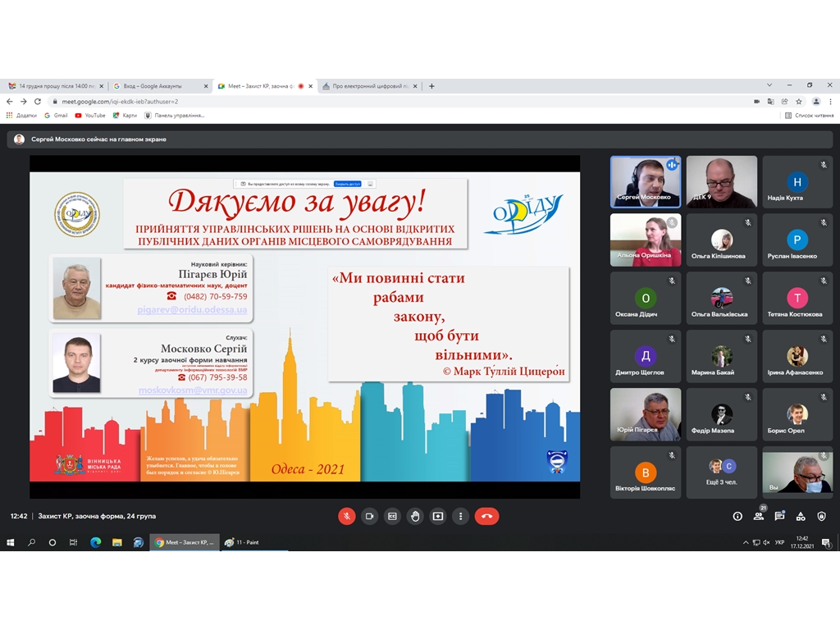Viewport: 840px width, 630px height.
Task: Expand the system tray hidden icons
Action: click(746, 543)
